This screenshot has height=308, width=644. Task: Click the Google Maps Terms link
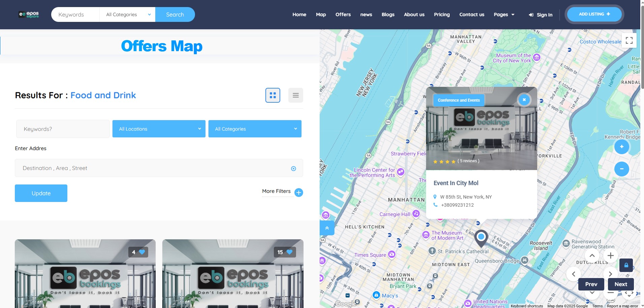(597, 306)
